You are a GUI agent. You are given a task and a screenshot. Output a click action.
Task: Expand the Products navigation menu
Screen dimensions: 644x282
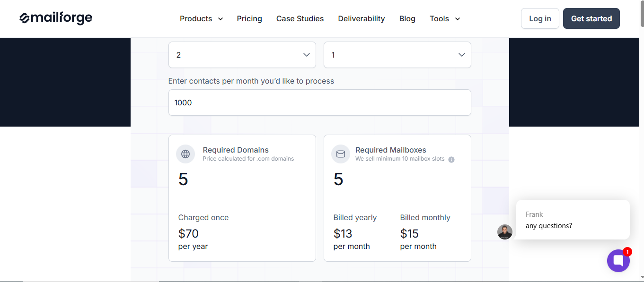pos(201,18)
